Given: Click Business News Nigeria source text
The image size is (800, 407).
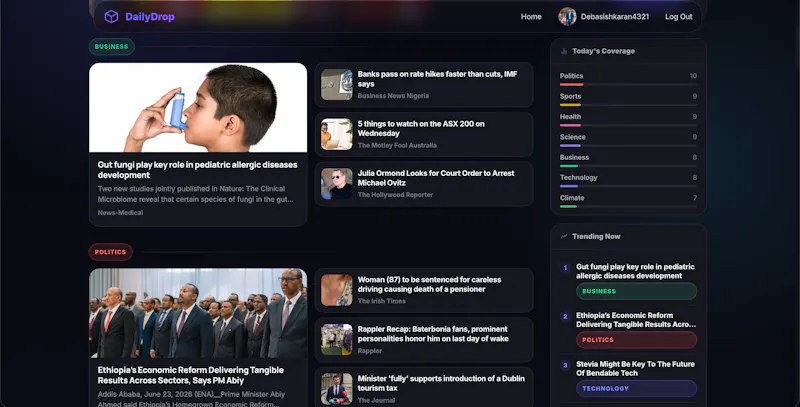Looking at the screenshot, I should coord(393,96).
